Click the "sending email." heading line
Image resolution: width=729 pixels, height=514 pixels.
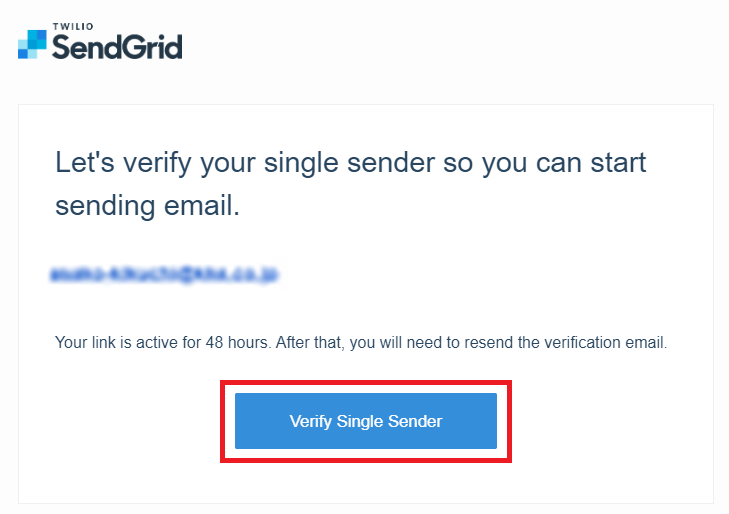147,206
